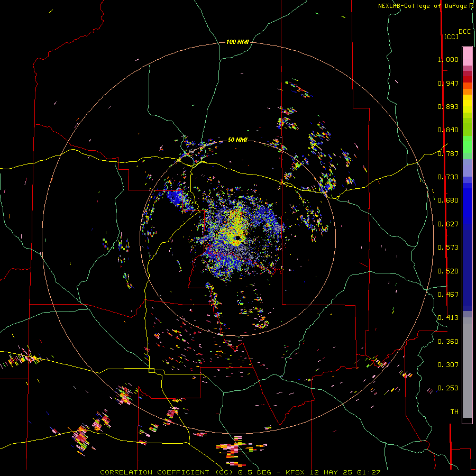Image resolution: width=476 pixels, height=476 pixels.
Task: Select the 0.680 legend value
Action: (x=448, y=200)
